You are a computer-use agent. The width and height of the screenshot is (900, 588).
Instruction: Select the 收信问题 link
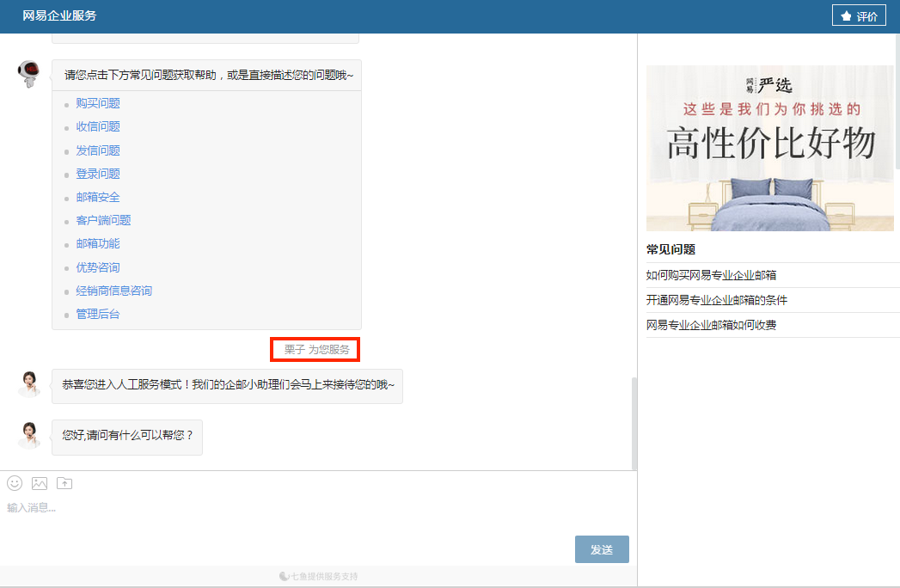click(x=98, y=126)
